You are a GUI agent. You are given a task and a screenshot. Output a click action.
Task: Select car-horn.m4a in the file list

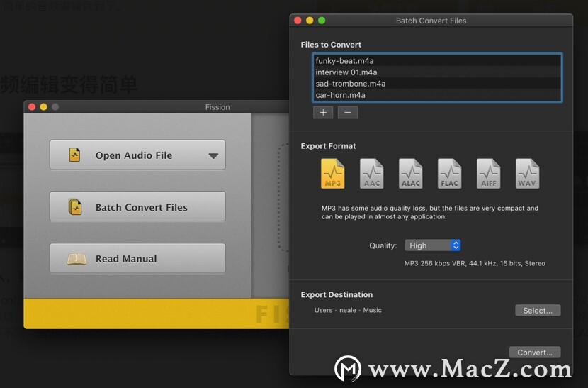(x=437, y=95)
